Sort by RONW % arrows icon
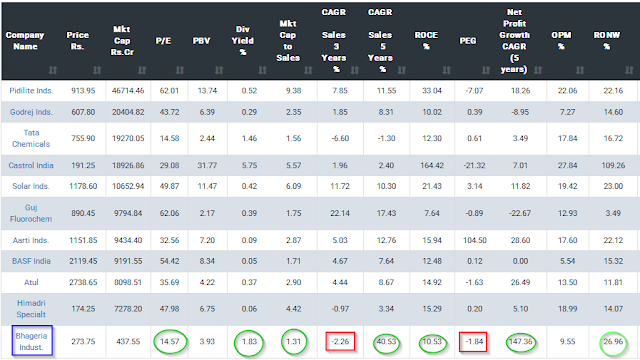This screenshot has height=360, width=640. tap(629, 70)
